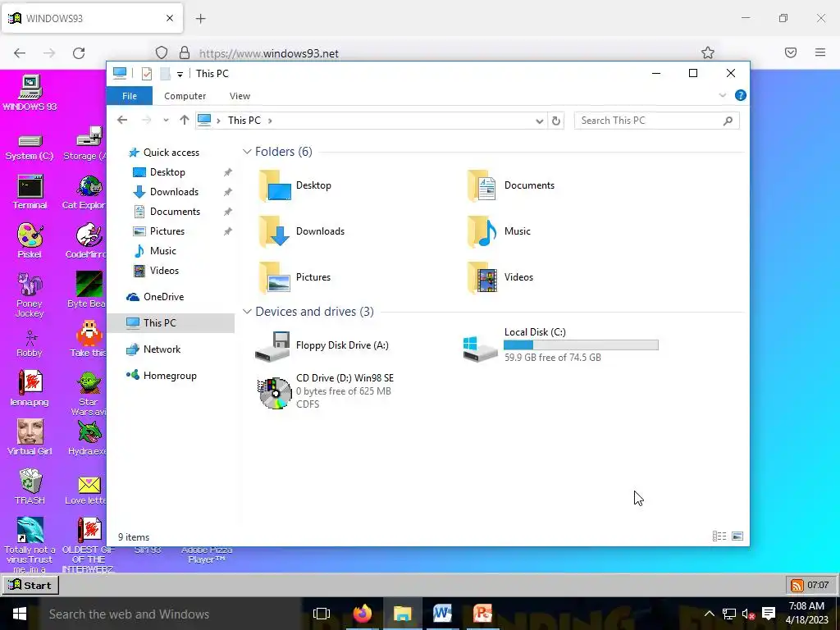Refresh the This PC location
This screenshot has width=840, height=630.
point(556,121)
